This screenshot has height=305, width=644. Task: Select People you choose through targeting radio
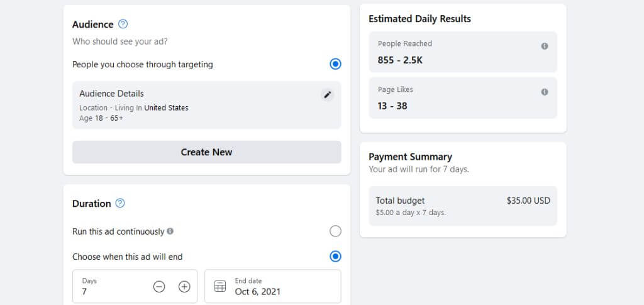[335, 64]
